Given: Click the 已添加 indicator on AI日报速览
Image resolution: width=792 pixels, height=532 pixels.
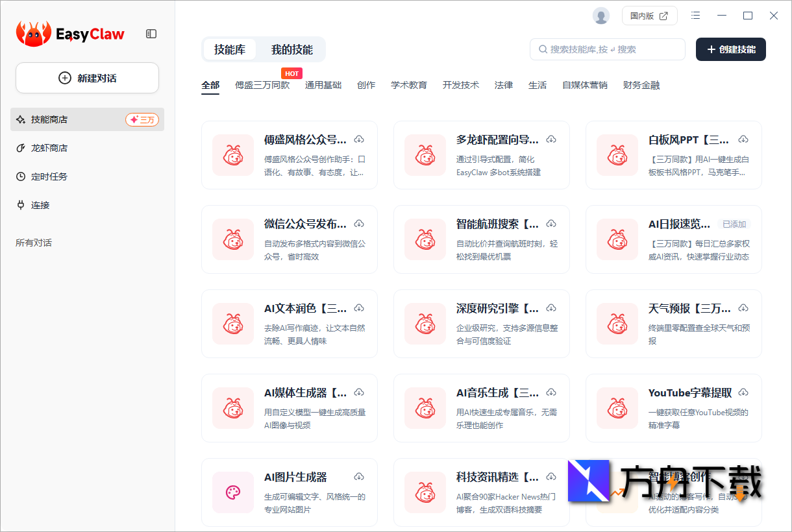Looking at the screenshot, I should [x=734, y=223].
